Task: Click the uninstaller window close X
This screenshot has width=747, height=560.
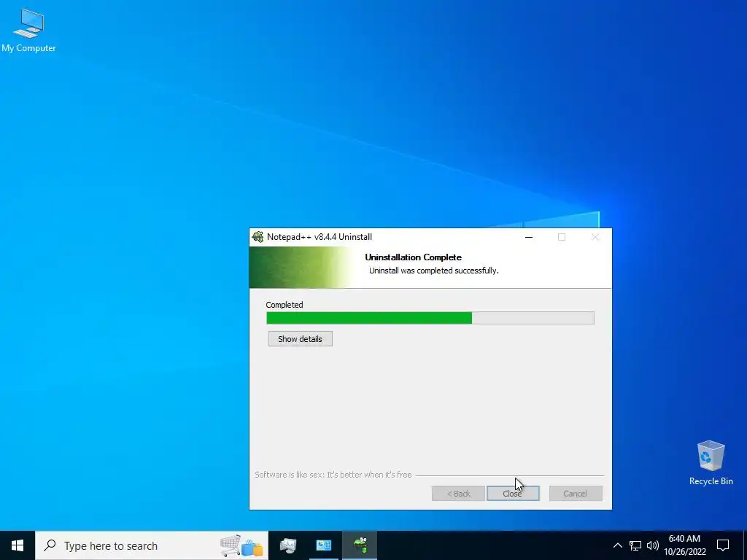Action: pyautogui.click(x=595, y=237)
